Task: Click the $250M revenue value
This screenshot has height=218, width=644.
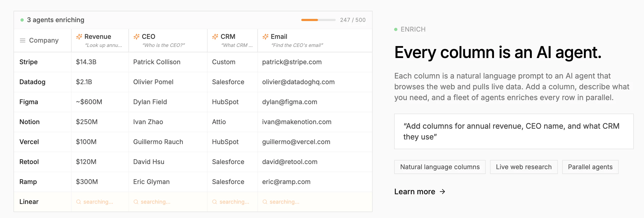Action: pyautogui.click(x=87, y=122)
